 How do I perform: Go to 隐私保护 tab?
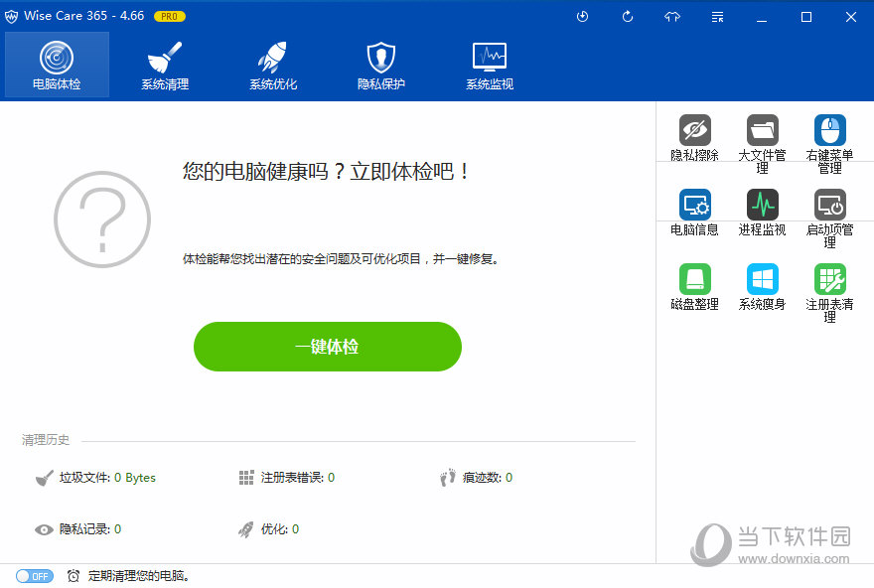[x=381, y=65]
